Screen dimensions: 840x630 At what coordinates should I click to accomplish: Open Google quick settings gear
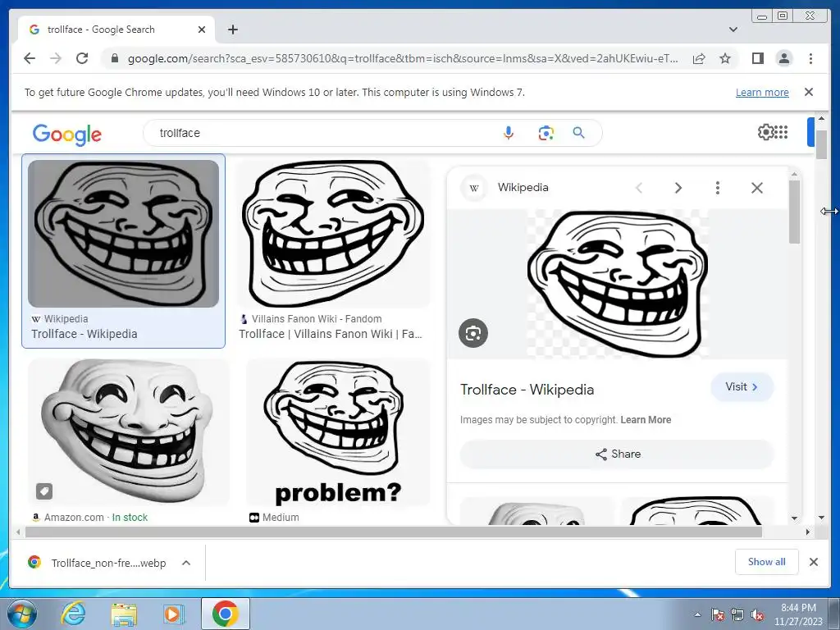click(765, 132)
